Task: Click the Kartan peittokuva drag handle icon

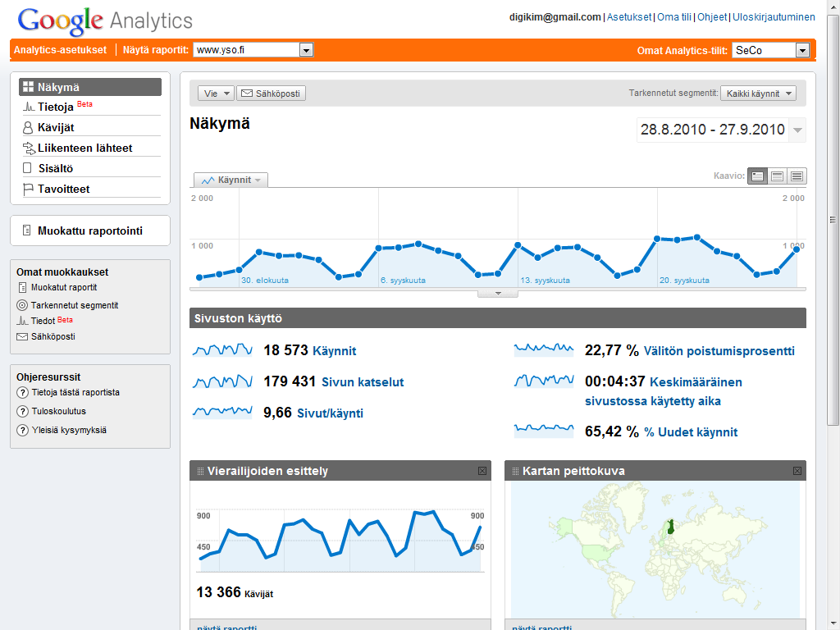Action: click(515, 471)
